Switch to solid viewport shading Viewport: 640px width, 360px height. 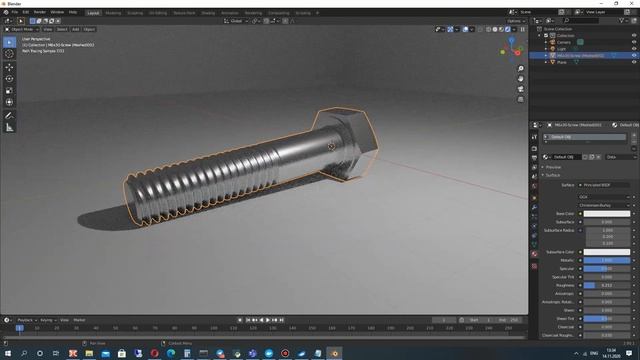495,29
